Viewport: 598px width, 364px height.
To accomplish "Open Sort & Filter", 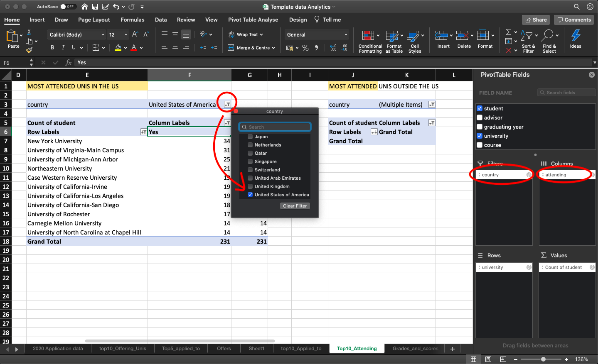I will click(528, 42).
